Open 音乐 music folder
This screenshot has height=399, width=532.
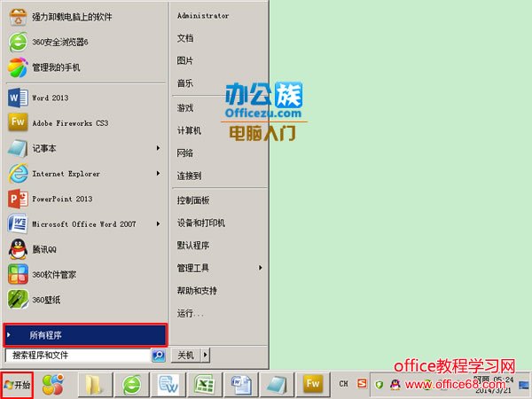coord(185,83)
